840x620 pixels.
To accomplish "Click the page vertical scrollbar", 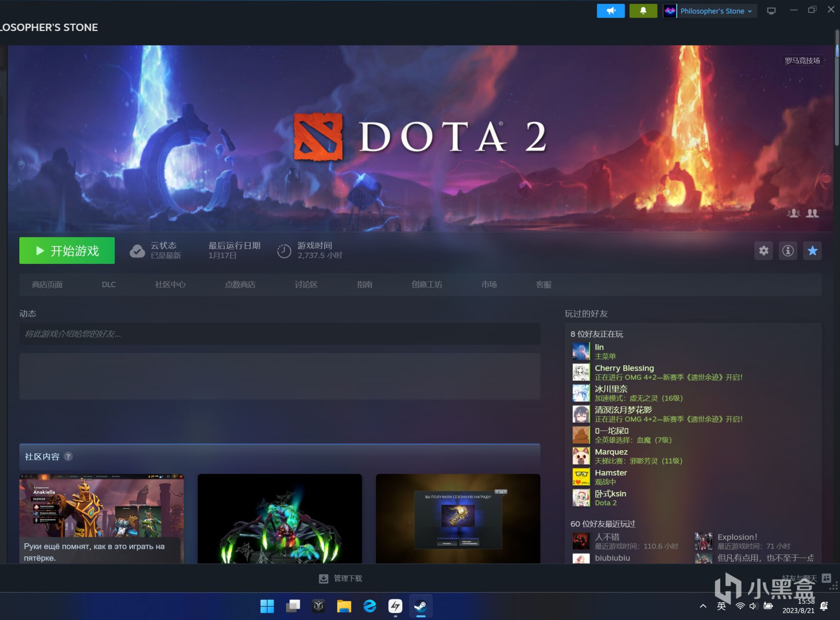I will tap(837, 88).
